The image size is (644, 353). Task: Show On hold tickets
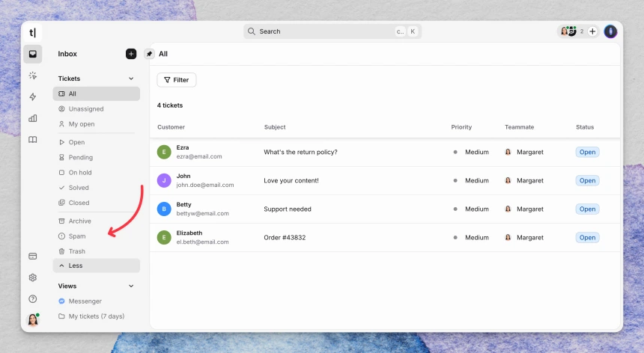point(96,172)
